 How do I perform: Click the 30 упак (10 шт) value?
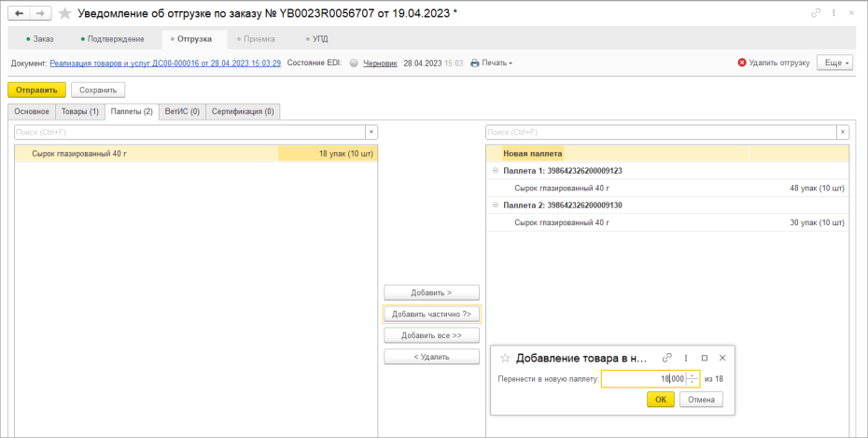point(817,222)
